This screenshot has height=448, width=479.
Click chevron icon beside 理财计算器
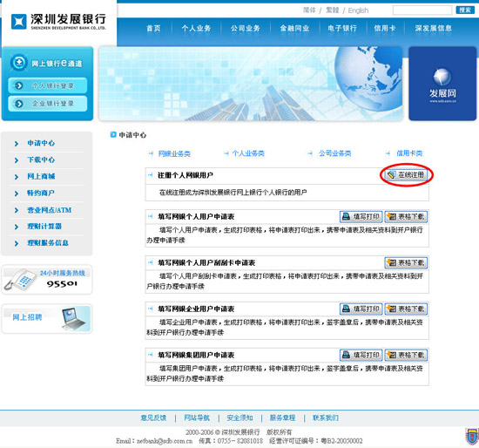pyautogui.click(x=17, y=227)
